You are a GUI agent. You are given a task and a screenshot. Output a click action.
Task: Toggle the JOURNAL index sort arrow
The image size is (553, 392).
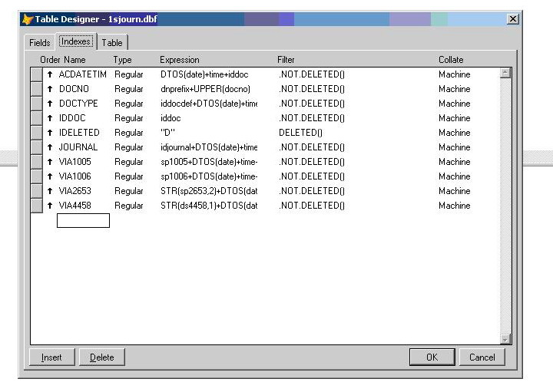tap(50, 147)
